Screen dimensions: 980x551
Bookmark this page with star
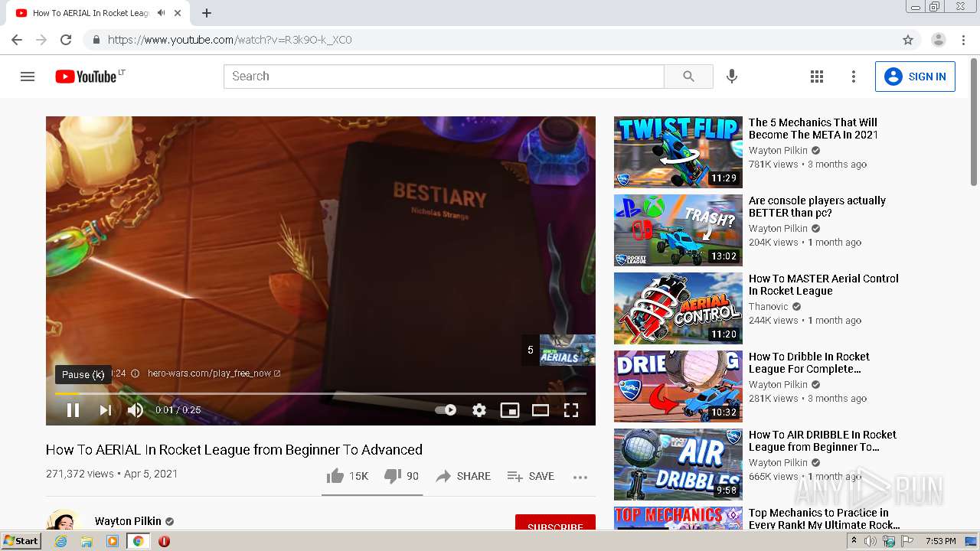pos(908,40)
